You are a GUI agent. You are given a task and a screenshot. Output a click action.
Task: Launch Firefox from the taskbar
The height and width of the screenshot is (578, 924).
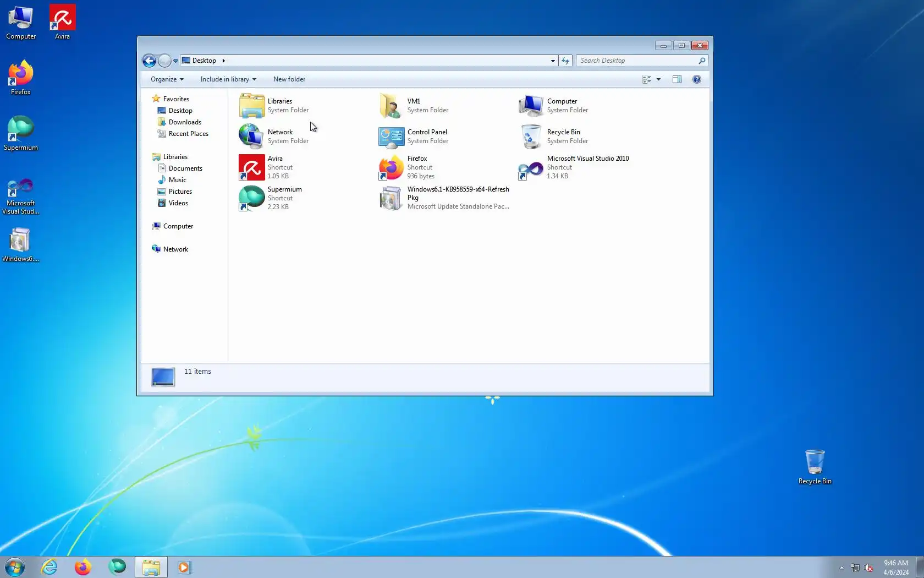[x=83, y=567]
